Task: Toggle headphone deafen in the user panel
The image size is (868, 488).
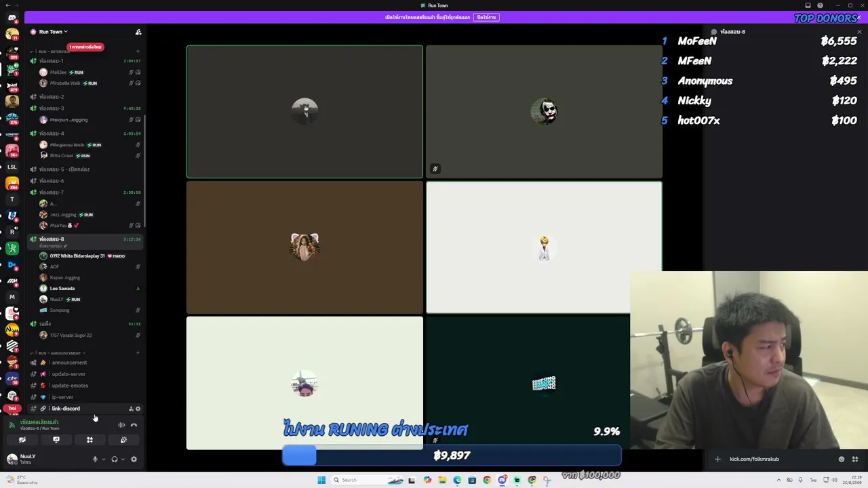Action: click(x=115, y=460)
